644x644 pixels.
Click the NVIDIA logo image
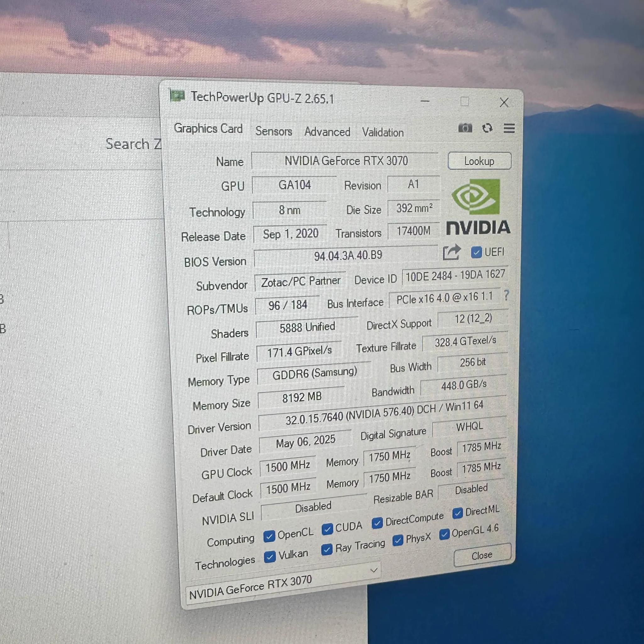[x=478, y=207]
